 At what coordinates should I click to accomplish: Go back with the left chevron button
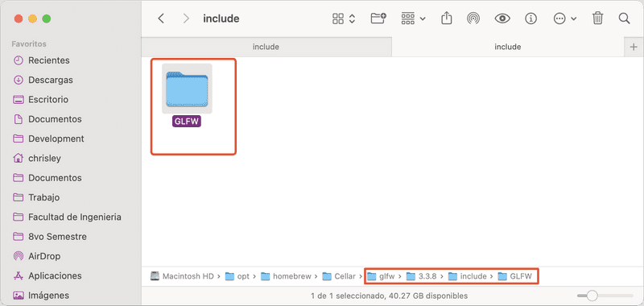point(161,19)
